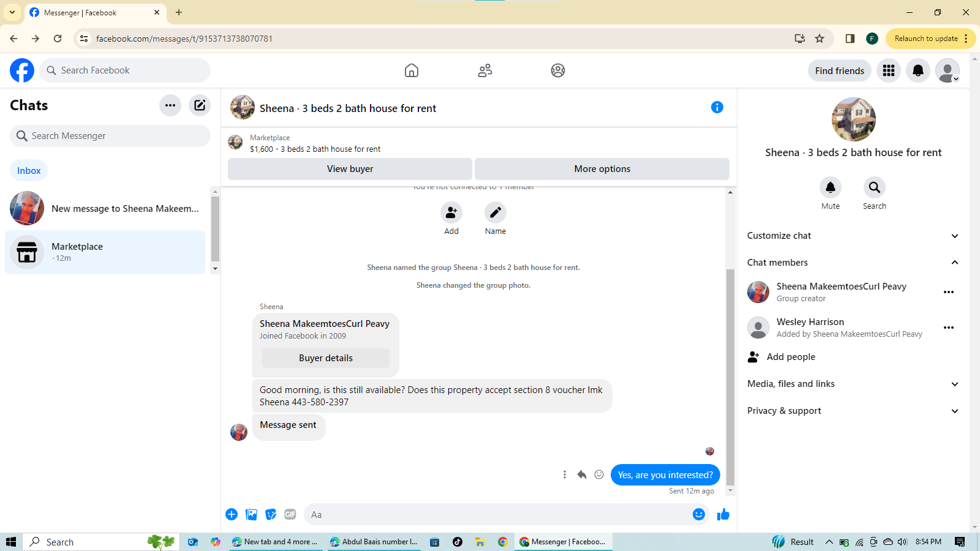Open the Marketplace chat

(x=105, y=252)
